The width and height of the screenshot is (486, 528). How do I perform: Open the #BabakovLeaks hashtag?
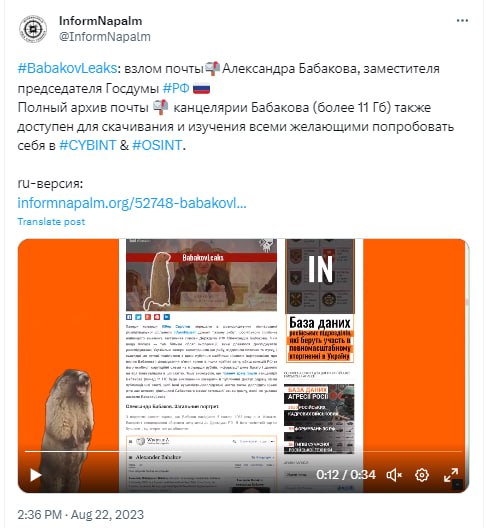click(x=67, y=68)
